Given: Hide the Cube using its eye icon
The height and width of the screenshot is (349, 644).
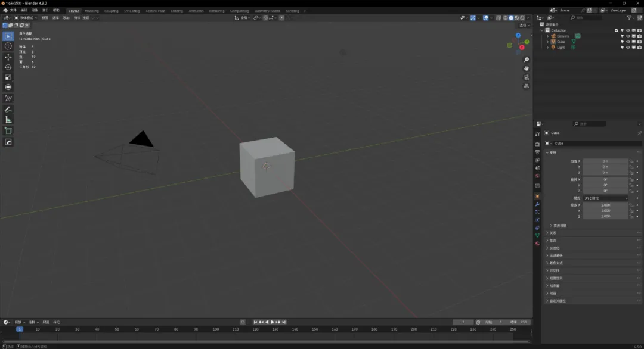Looking at the screenshot, I should click(628, 42).
